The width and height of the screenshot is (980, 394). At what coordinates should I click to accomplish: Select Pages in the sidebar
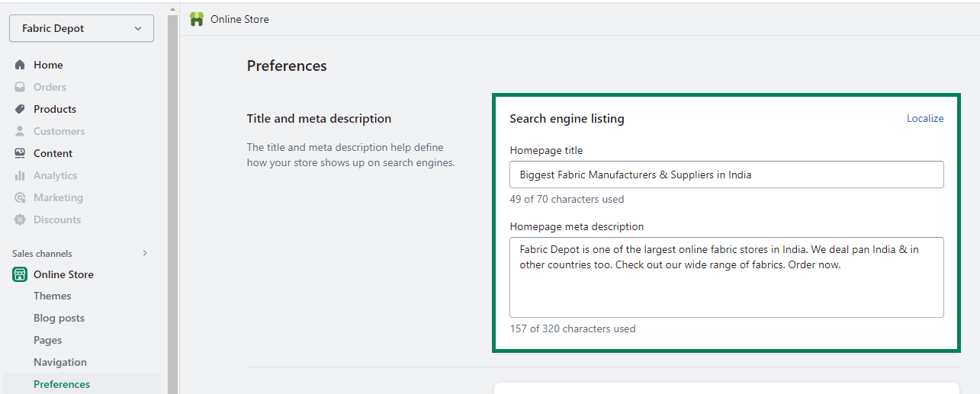[48, 340]
